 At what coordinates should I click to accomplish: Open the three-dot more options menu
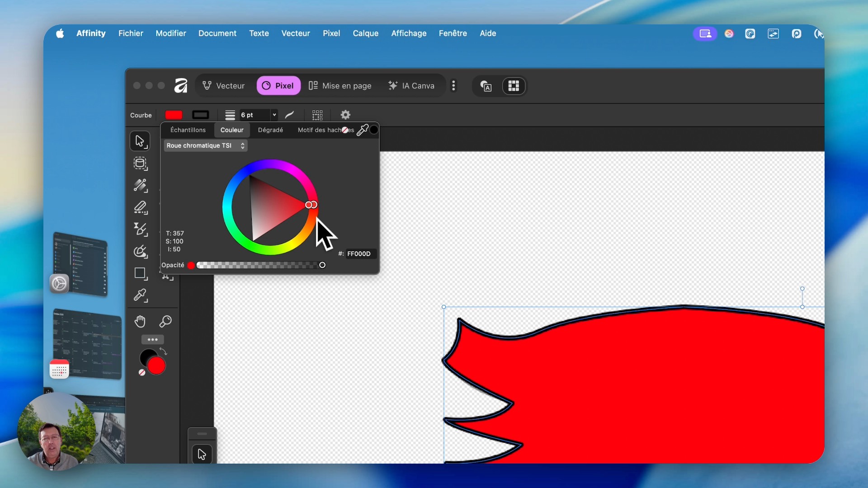(x=453, y=86)
